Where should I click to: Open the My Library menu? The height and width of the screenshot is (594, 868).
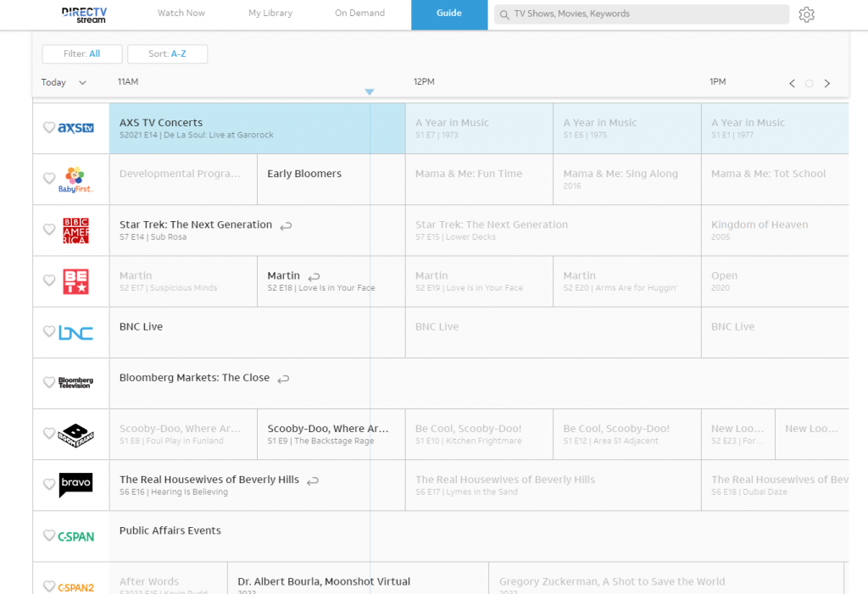(x=270, y=14)
